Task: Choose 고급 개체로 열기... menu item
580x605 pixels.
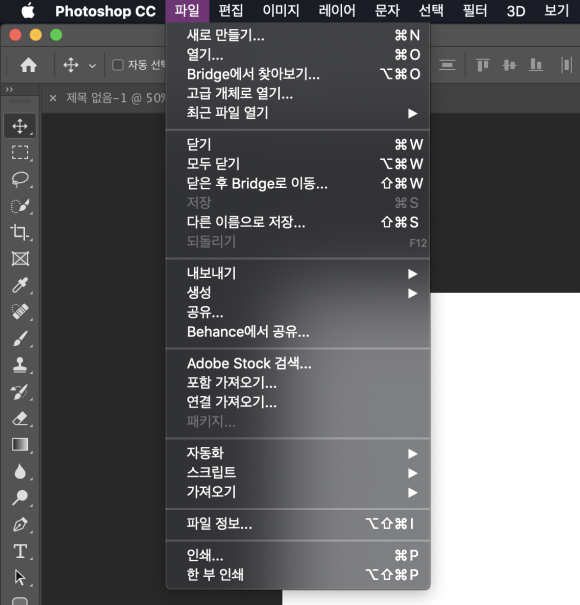Action: coord(298,93)
